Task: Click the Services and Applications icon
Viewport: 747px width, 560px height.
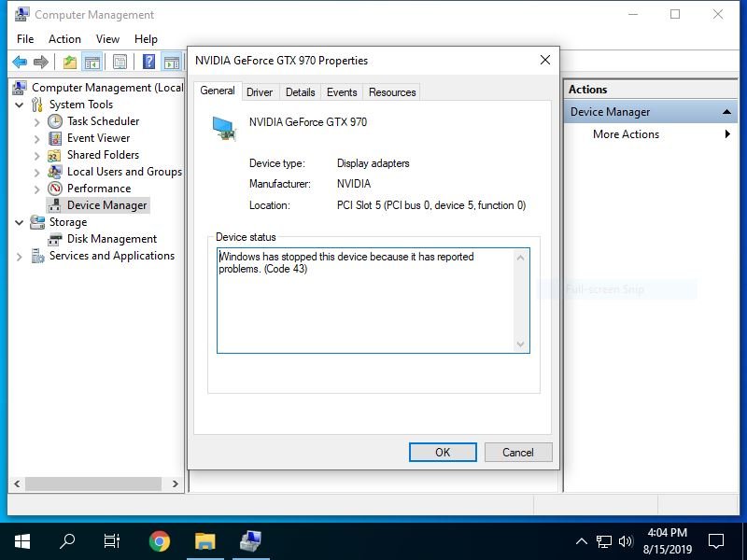Action: (x=37, y=256)
